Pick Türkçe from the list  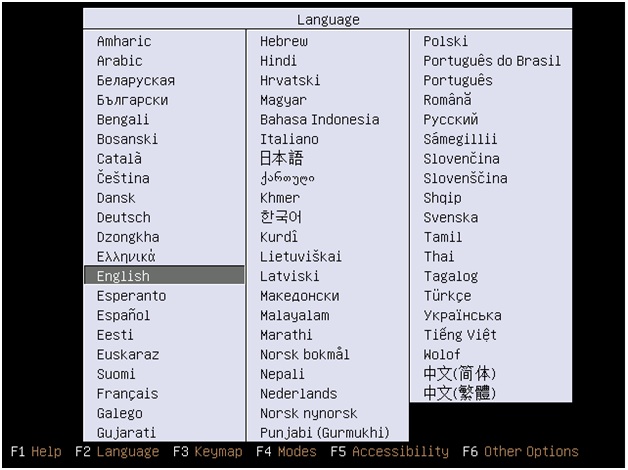(446, 296)
